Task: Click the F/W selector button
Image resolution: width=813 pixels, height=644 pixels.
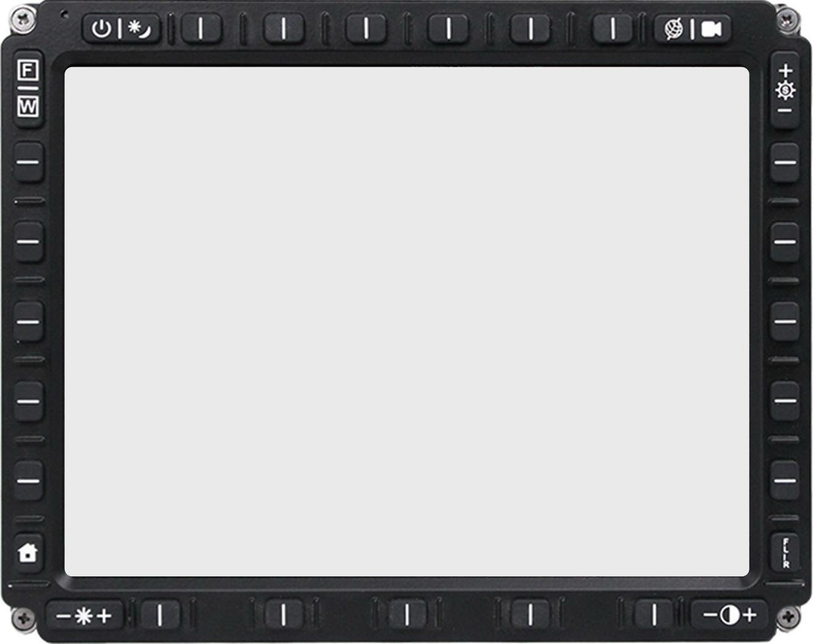Action: [27, 89]
